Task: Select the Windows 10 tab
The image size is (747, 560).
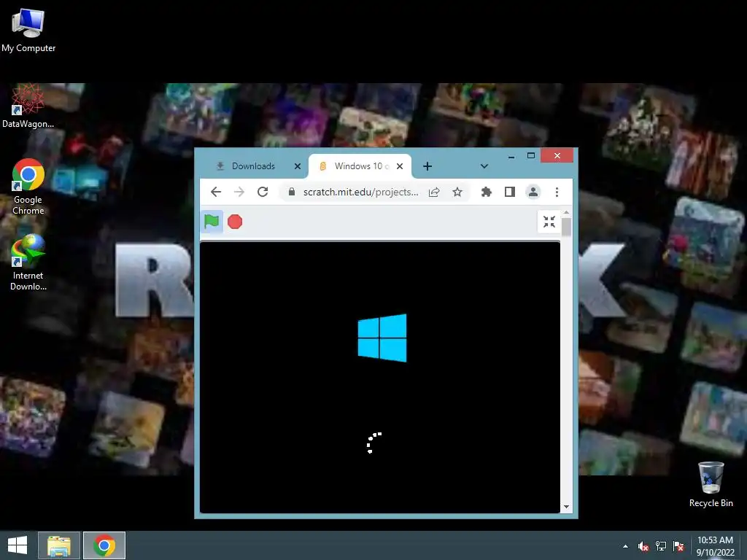Action: pos(361,166)
